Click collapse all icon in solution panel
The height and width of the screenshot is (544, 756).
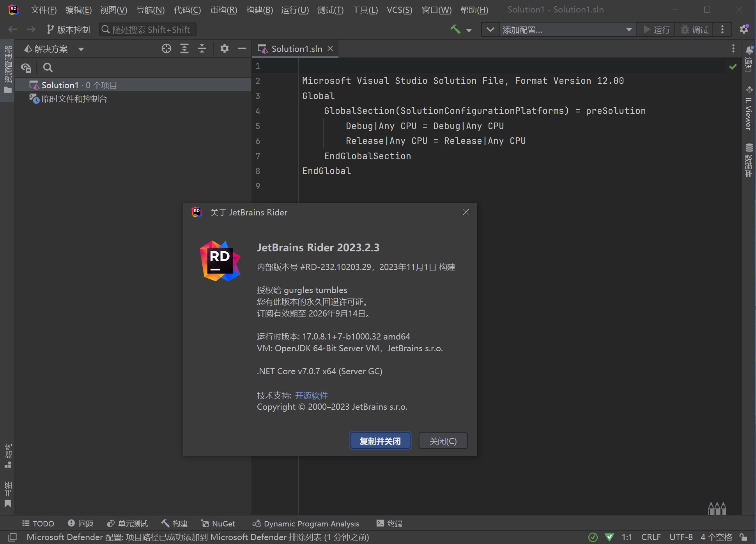click(x=202, y=48)
